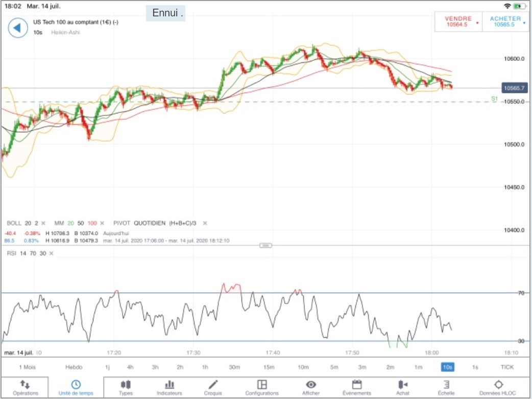Click the 18:02 clock in status bar
The width and height of the screenshot is (532, 399).
click(13, 6)
